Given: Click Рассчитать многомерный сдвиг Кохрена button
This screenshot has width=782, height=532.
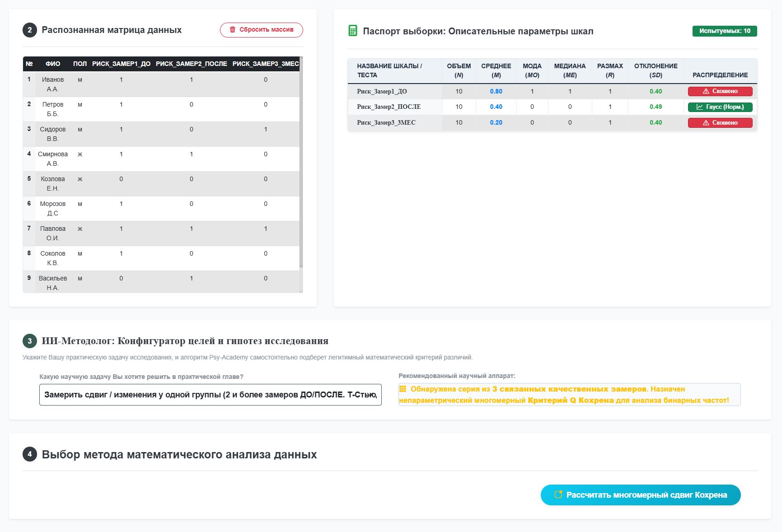Looking at the screenshot, I should (641, 495).
